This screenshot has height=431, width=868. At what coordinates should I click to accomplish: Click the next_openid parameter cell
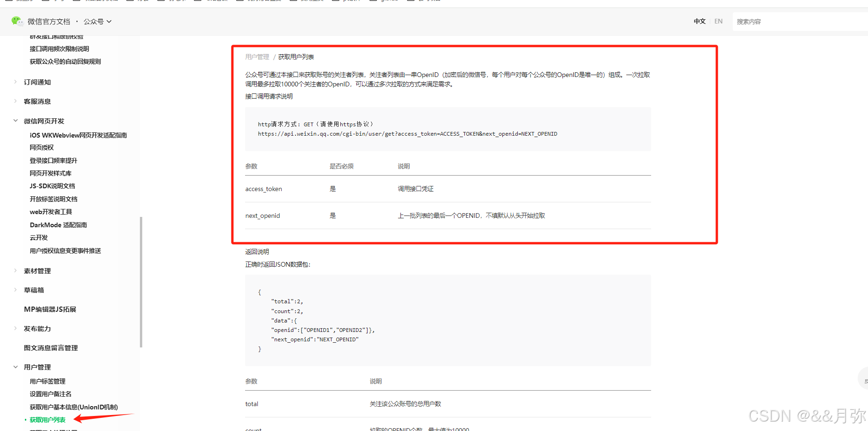262,215
